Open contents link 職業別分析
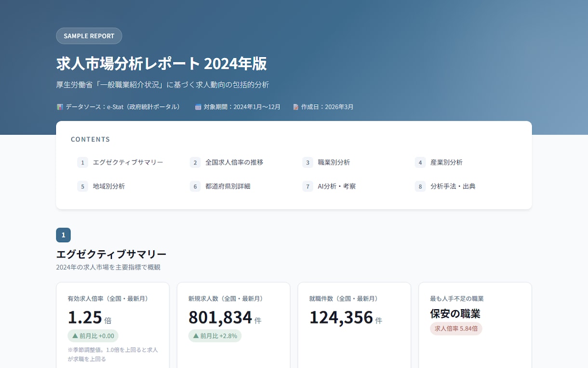588x368 pixels. coord(334,163)
